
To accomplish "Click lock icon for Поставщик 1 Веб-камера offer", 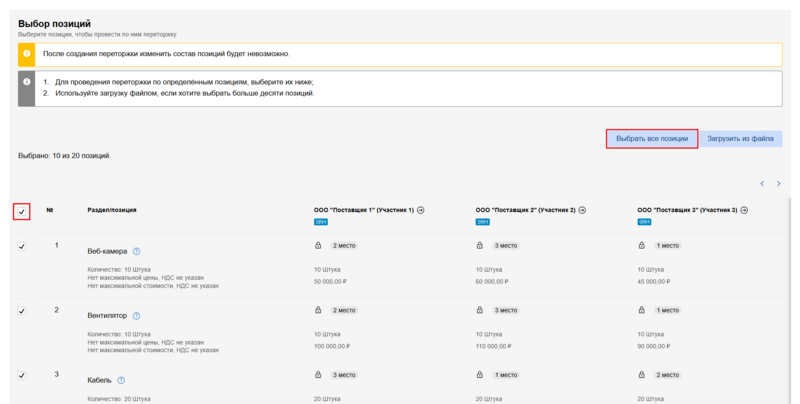I will 318,245.
